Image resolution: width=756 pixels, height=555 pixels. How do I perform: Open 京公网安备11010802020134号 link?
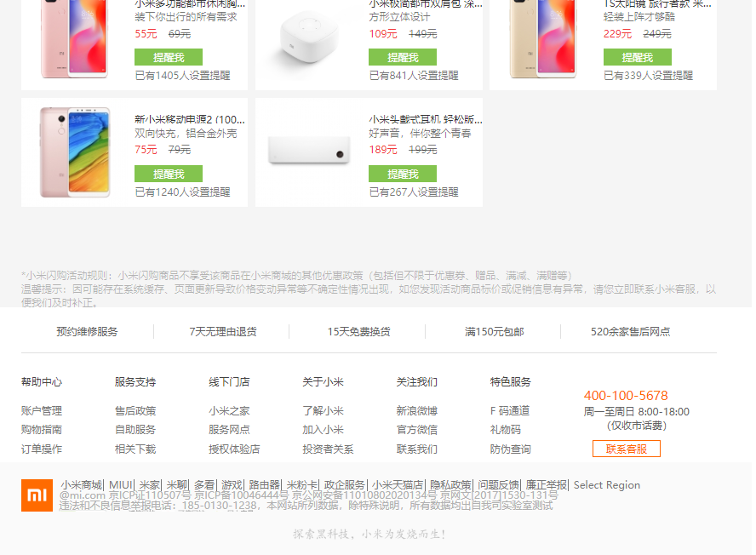pyautogui.click(x=364, y=495)
